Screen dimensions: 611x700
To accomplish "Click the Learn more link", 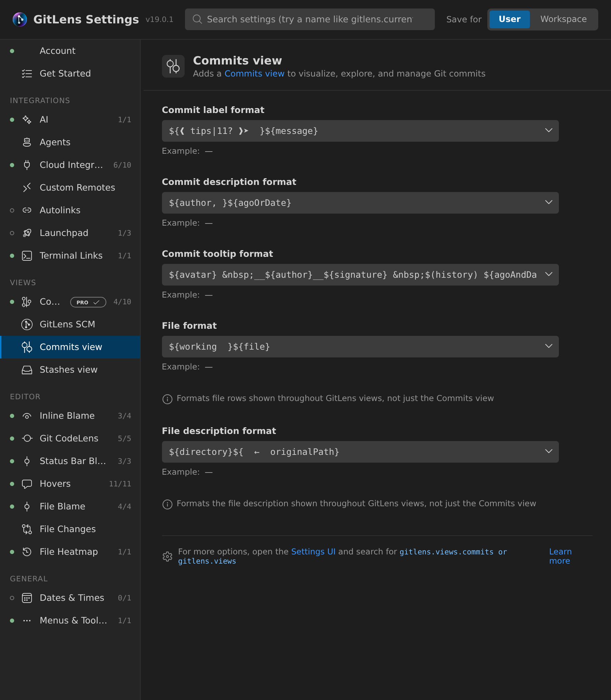I will (560, 556).
